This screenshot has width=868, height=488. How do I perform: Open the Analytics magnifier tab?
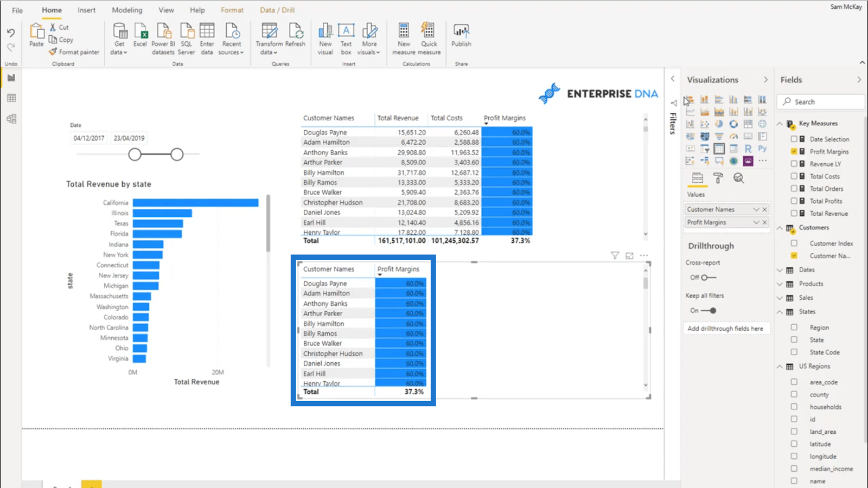[x=738, y=178]
